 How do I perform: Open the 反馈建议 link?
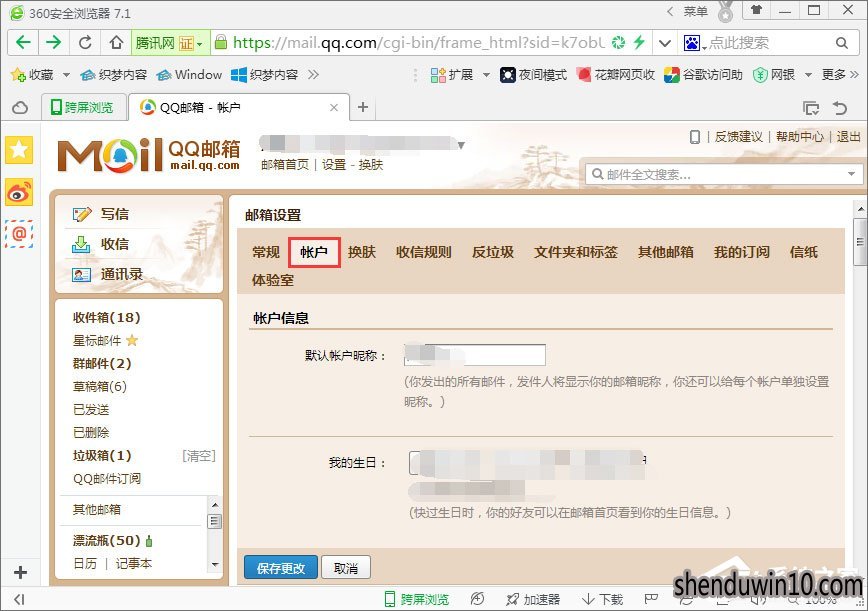point(738,137)
